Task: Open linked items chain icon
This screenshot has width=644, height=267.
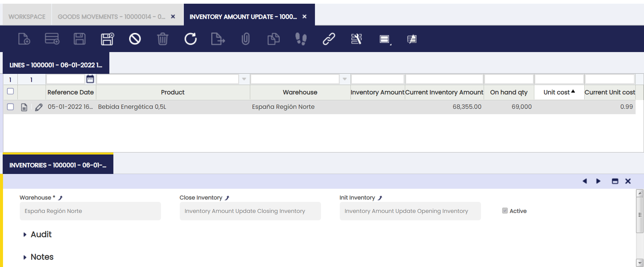Action: 329,39
